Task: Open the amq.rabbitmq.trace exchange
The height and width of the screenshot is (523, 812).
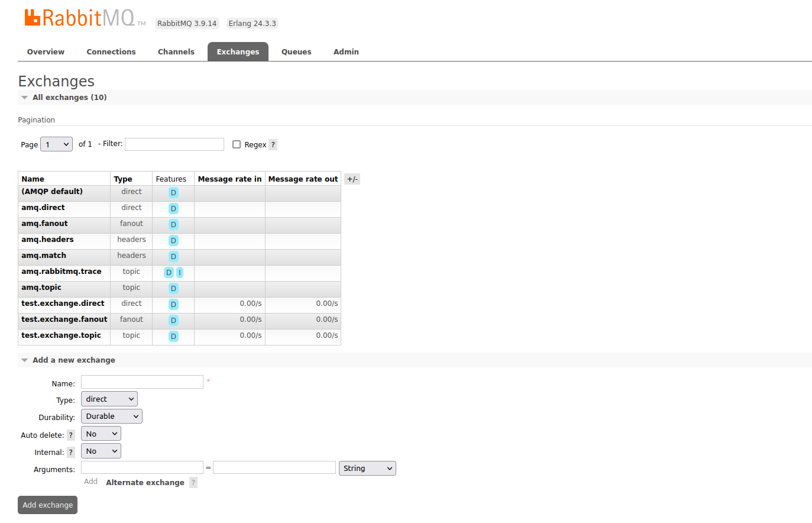Action: pyautogui.click(x=62, y=272)
